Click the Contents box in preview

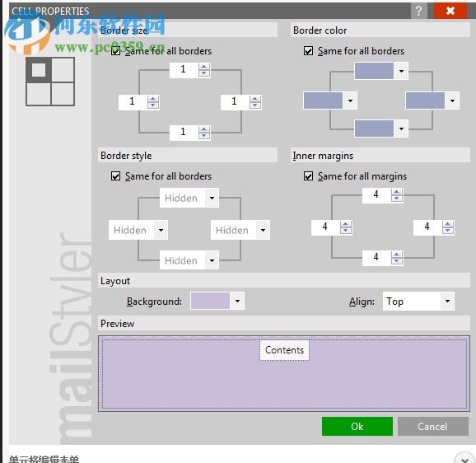(x=284, y=350)
